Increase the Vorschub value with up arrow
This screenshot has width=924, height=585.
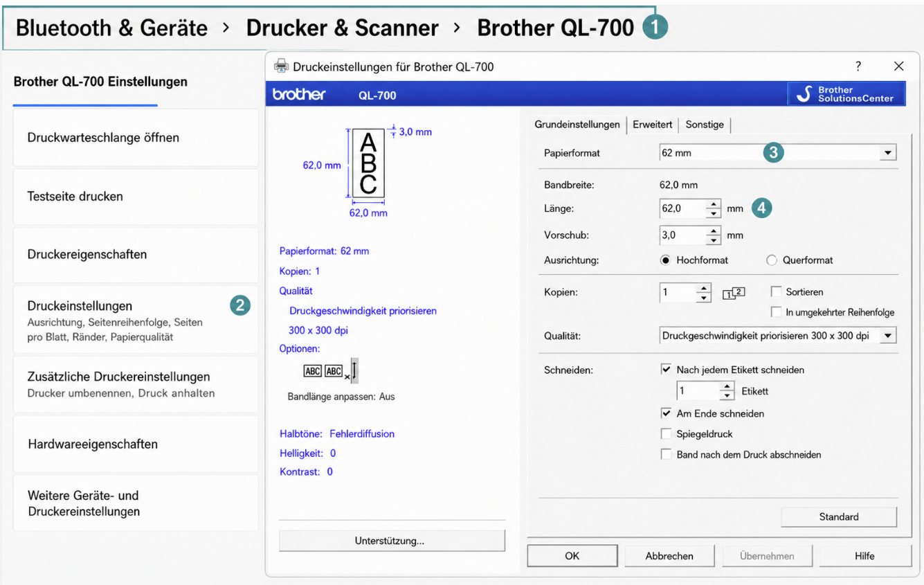click(x=714, y=231)
